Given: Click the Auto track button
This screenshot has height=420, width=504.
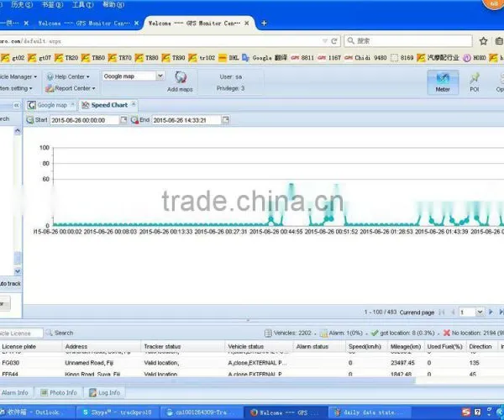Looking at the screenshot, I should [x=11, y=283].
